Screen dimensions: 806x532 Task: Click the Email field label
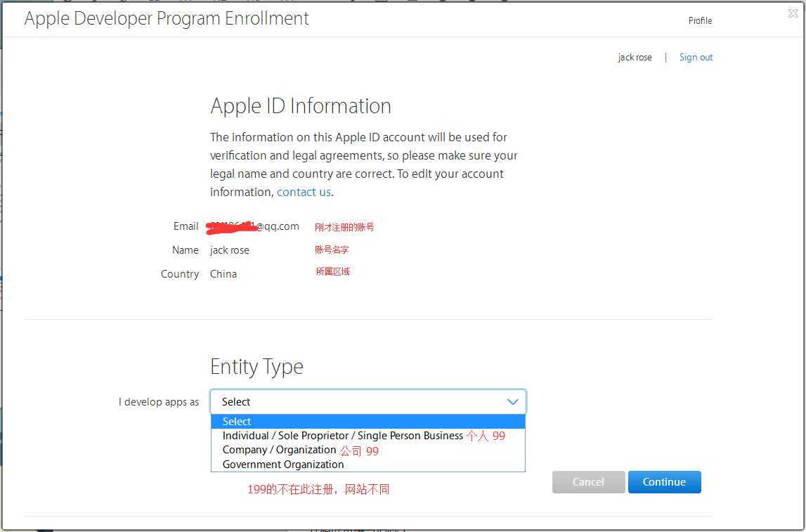[186, 226]
